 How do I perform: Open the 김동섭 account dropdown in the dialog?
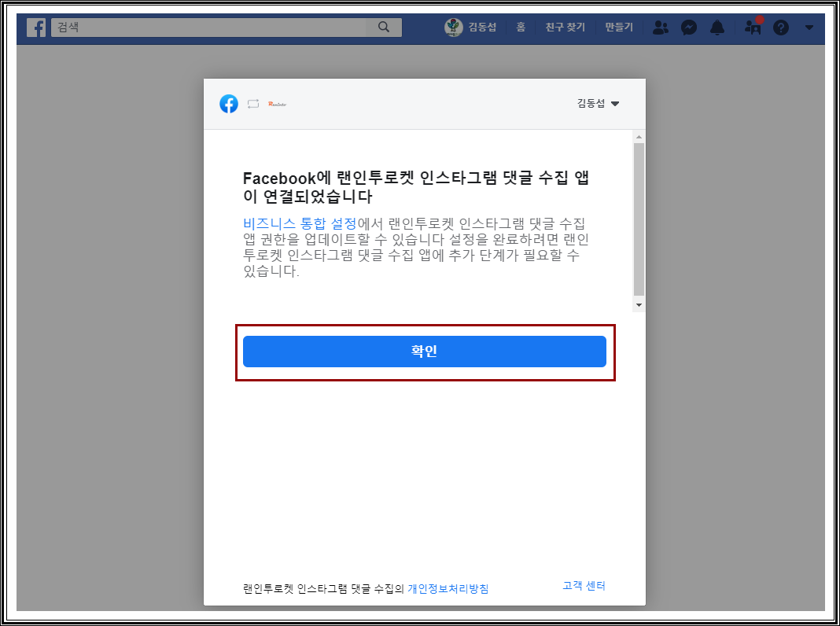598,103
